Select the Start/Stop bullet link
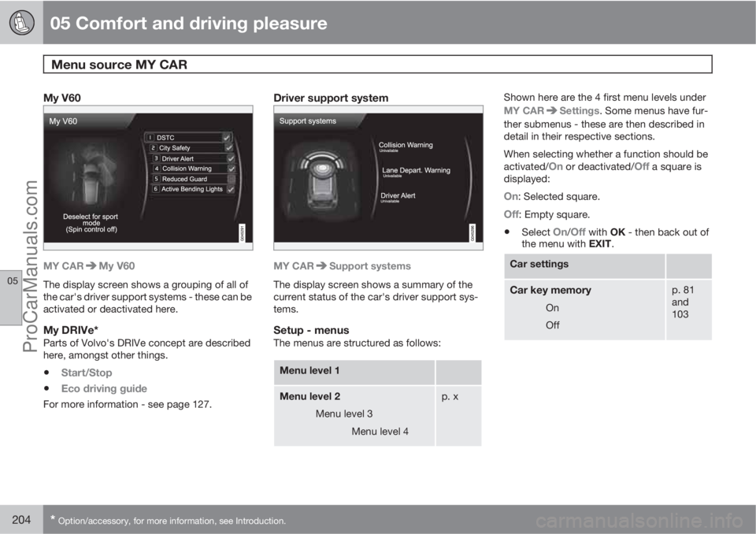The width and height of the screenshot is (756, 534). 87,373
